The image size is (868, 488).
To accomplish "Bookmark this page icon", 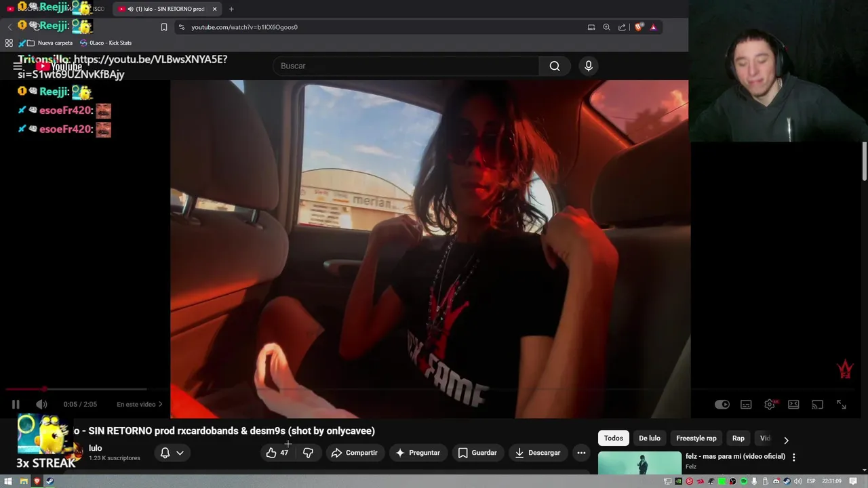I will [x=163, y=27].
